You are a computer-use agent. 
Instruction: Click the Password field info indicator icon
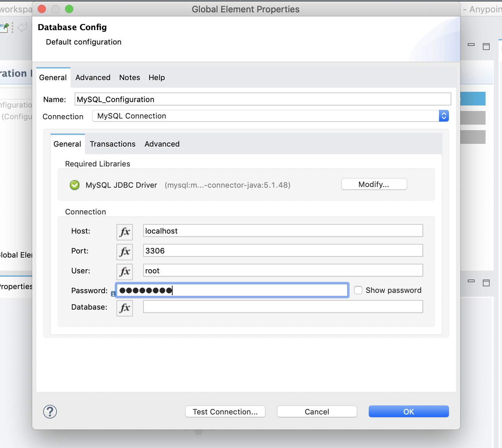113,294
